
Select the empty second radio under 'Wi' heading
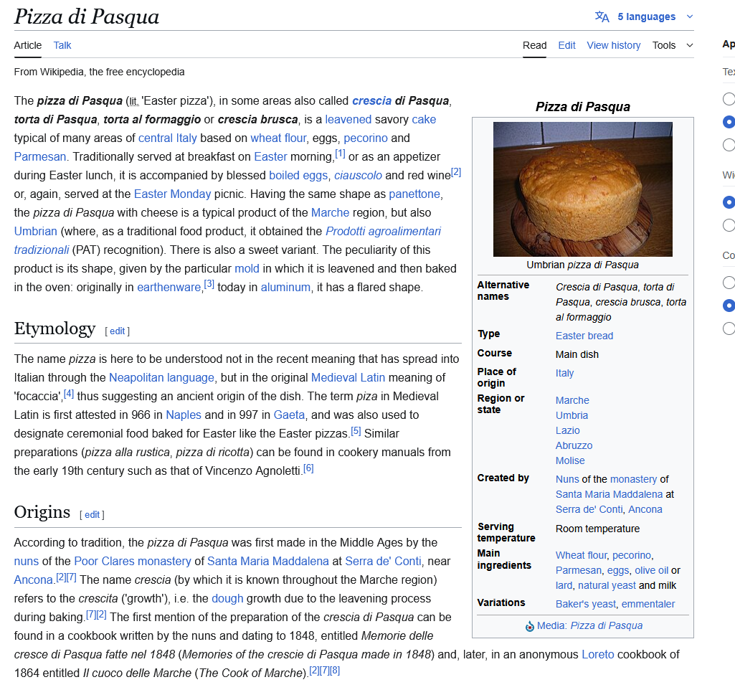pos(729,225)
